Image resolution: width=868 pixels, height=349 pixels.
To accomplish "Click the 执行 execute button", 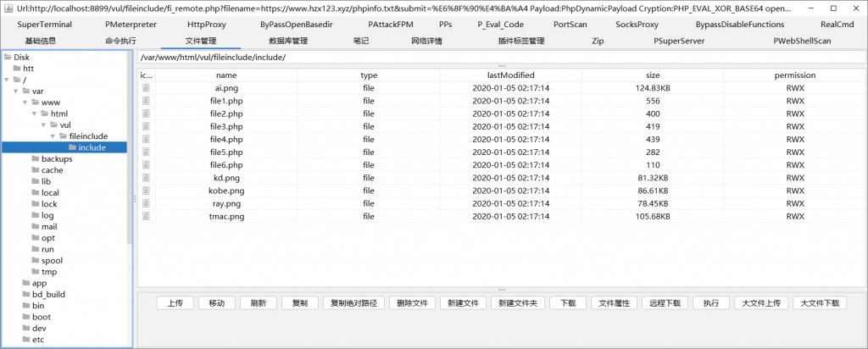I will [711, 303].
